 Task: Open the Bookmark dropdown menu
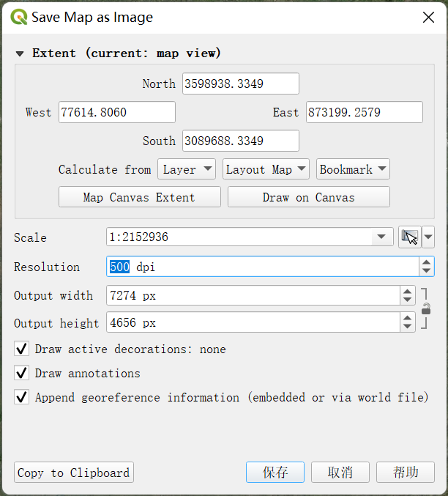click(353, 169)
